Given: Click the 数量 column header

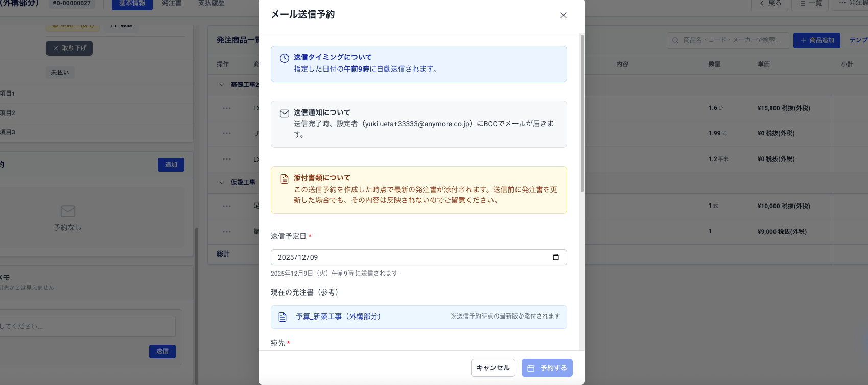Looking at the screenshot, I should [x=714, y=64].
